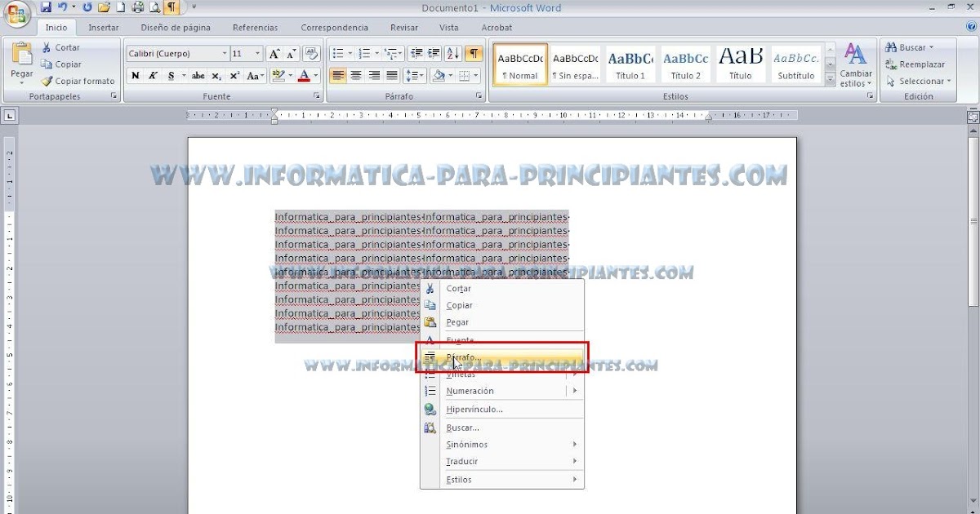Viewport: 980px width, 514px height.
Task: Apply strikethrough with the abc icon
Action: point(198,75)
